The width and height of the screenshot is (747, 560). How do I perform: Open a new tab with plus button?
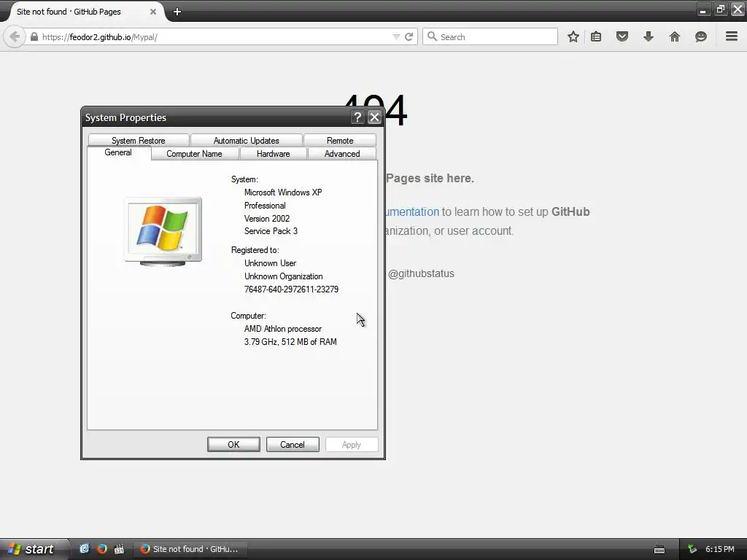click(x=177, y=12)
